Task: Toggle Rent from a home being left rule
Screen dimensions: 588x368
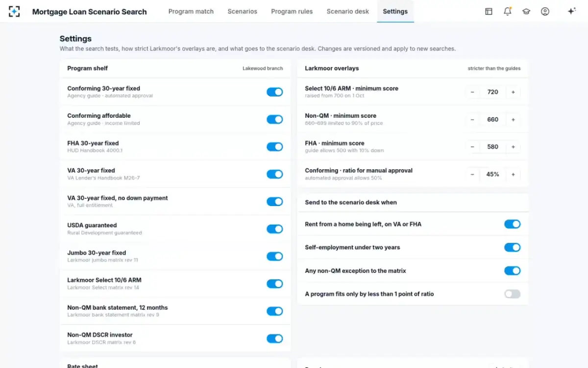Action: 512,224
